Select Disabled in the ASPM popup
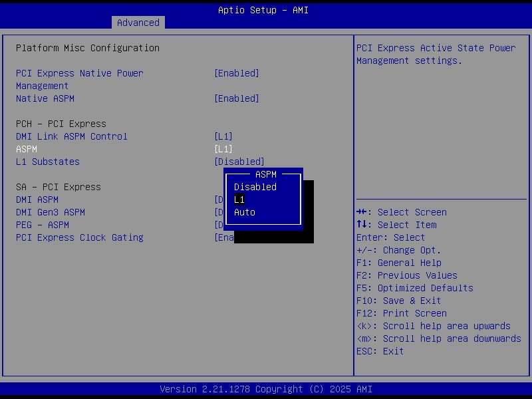Viewport: 532px width, 399px height. 255,187
